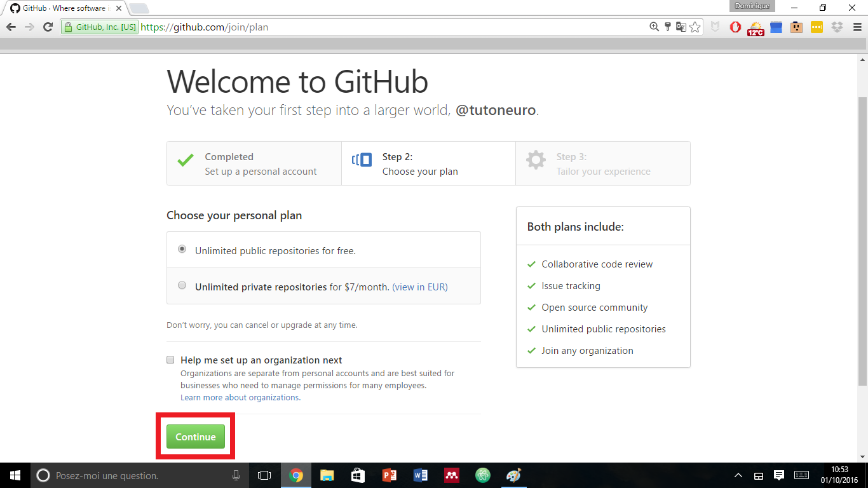The height and width of the screenshot is (488, 868).
Task: Click the 'Step 3: Tailor your experience' step
Action: tap(602, 163)
